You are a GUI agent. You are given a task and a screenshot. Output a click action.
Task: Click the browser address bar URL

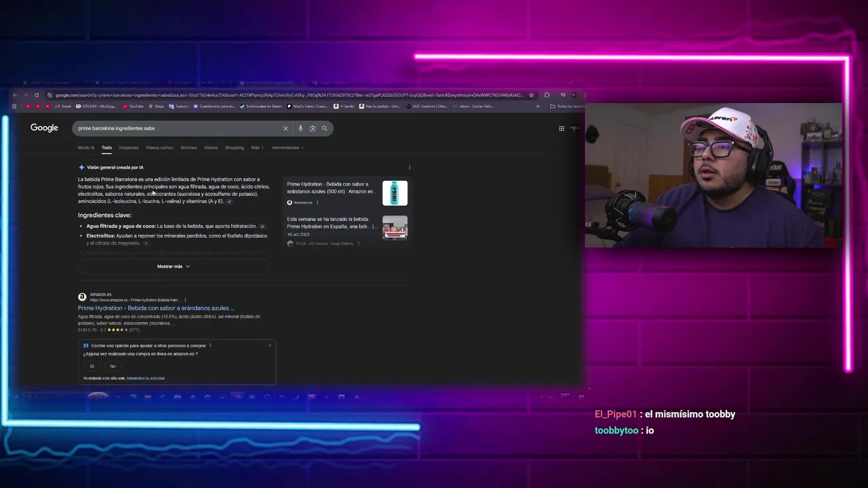click(x=288, y=95)
